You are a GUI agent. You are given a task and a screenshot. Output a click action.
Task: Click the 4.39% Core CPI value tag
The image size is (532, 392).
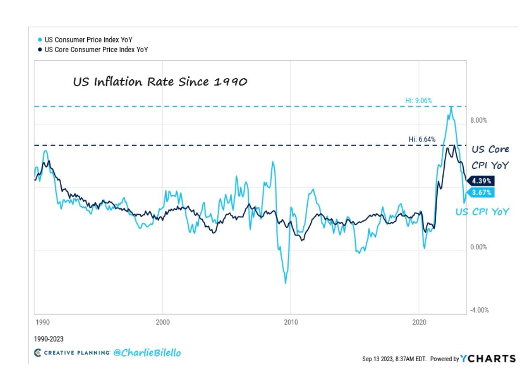[x=481, y=181]
